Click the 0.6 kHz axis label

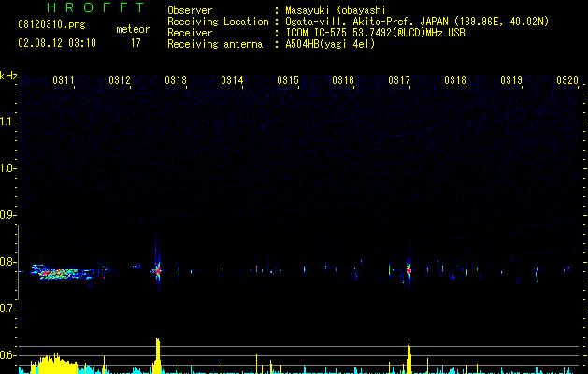point(7,355)
